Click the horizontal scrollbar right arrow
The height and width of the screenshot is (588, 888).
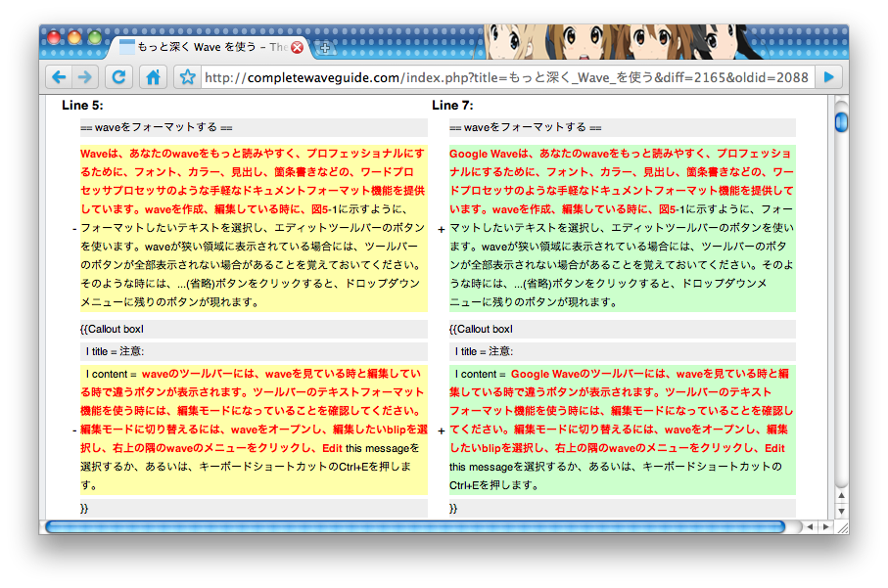point(825,527)
